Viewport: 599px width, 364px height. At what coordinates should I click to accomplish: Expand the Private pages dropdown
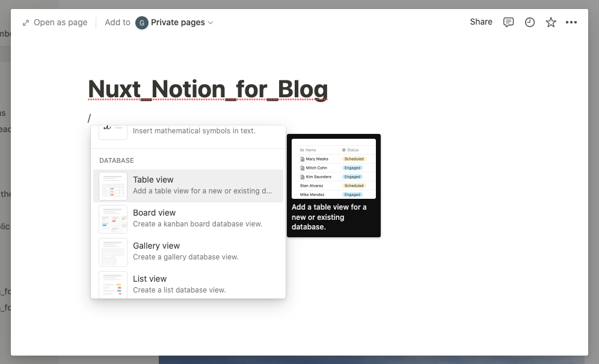tap(182, 22)
